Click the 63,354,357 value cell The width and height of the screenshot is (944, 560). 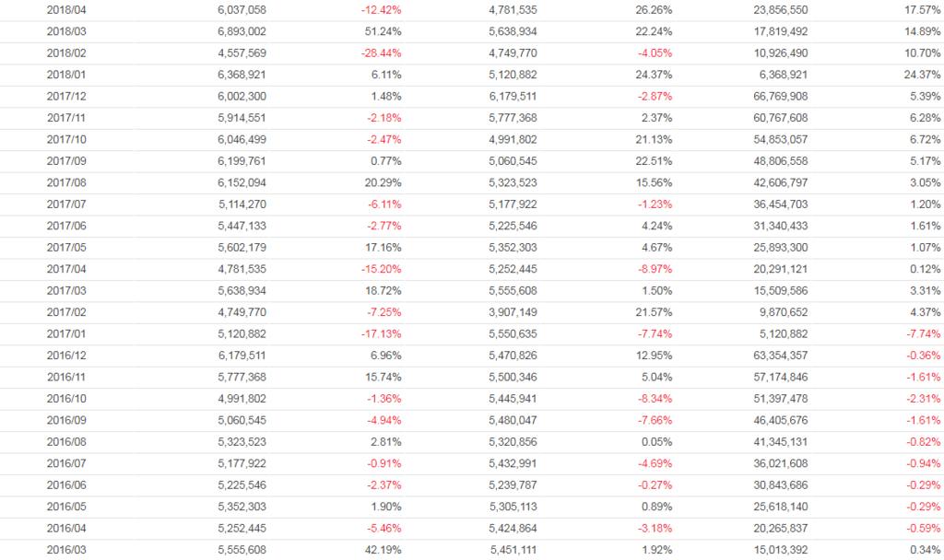782,356
